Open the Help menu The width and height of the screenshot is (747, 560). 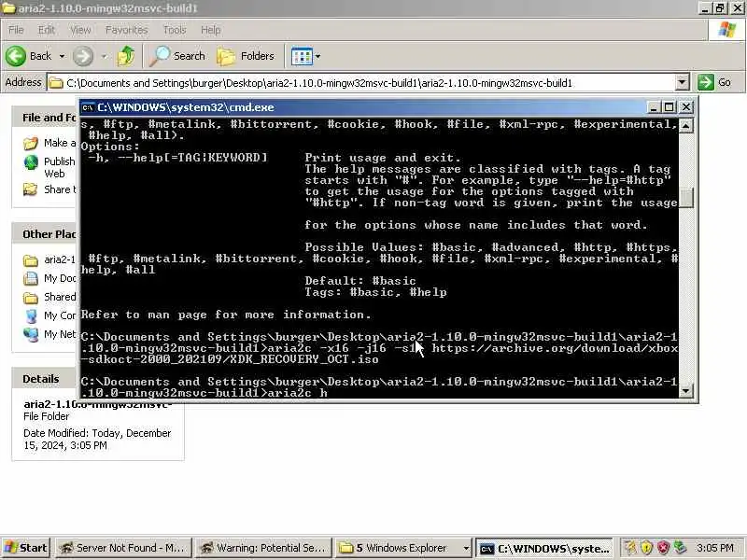click(x=210, y=30)
